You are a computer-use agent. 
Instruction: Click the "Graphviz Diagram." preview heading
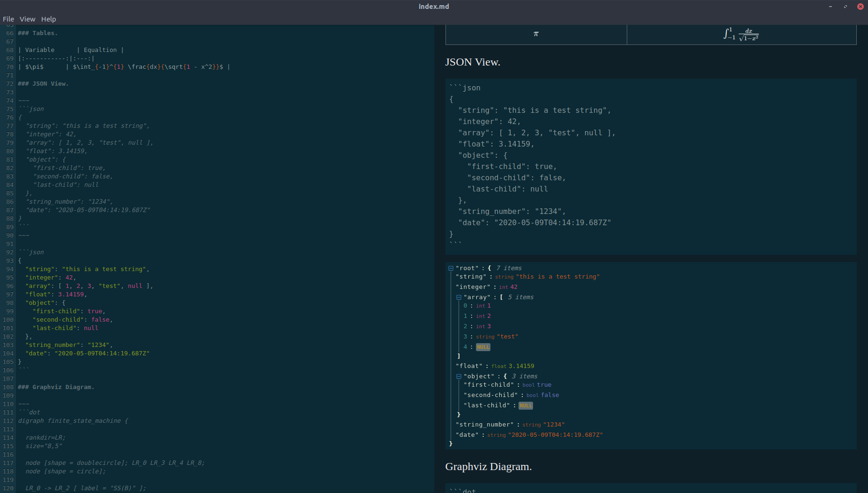tap(488, 467)
